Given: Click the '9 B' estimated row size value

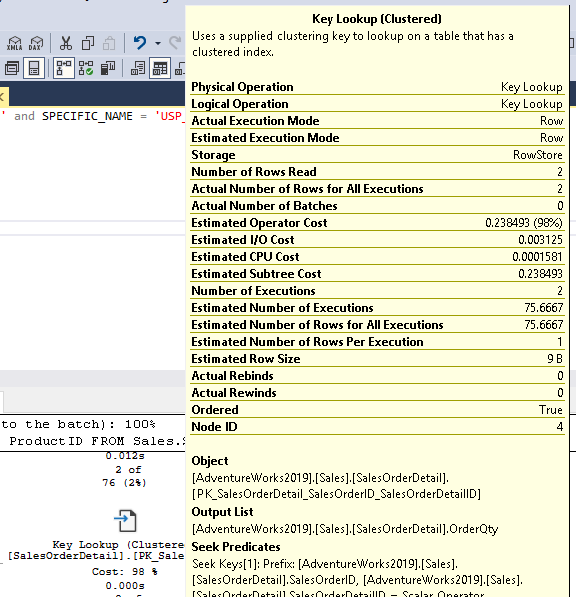Looking at the screenshot, I should tap(555, 359).
